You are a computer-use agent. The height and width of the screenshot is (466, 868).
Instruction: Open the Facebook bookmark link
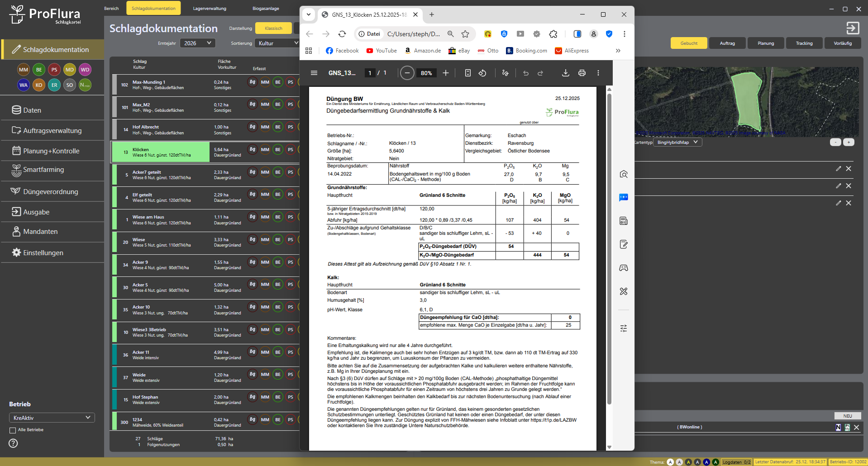pyautogui.click(x=342, y=51)
